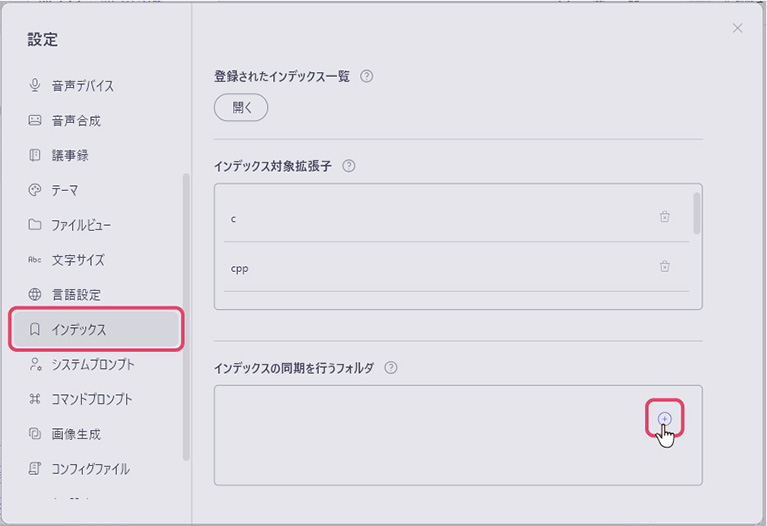Open コマンドプロンプト settings
This screenshot has height=526, width=767.
point(92,399)
